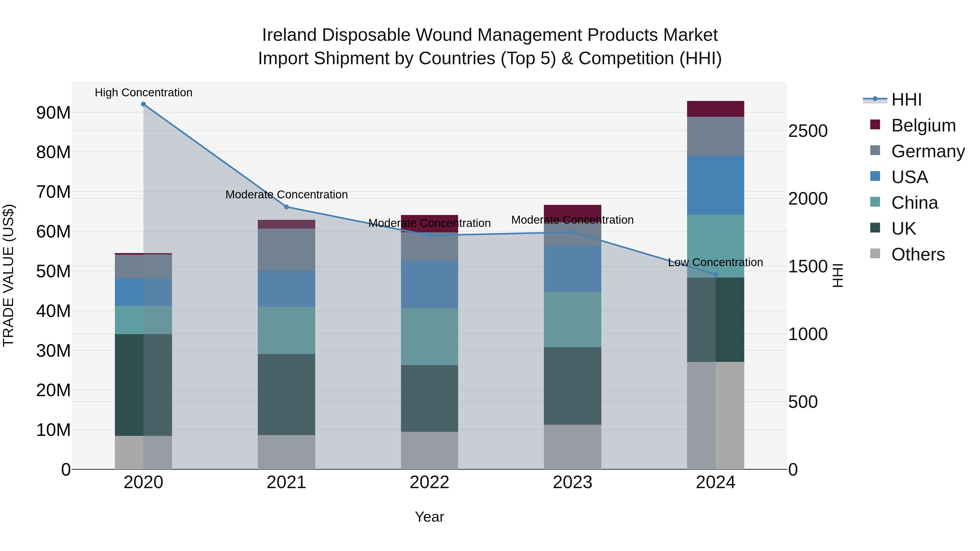Click the '90M' y-axis tick label
The width and height of the screenshot is (980, 551).
(x=53, y=113)
